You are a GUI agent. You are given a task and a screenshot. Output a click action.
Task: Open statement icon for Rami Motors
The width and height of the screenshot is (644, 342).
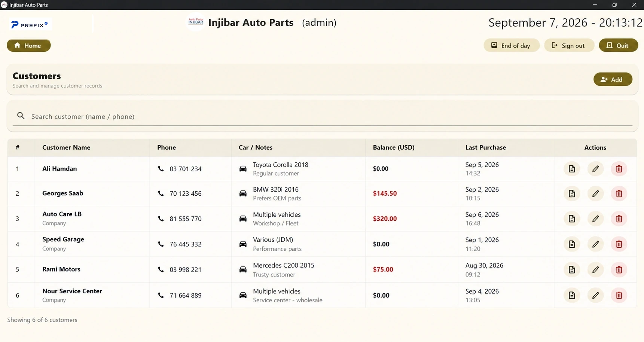(572, 269)
